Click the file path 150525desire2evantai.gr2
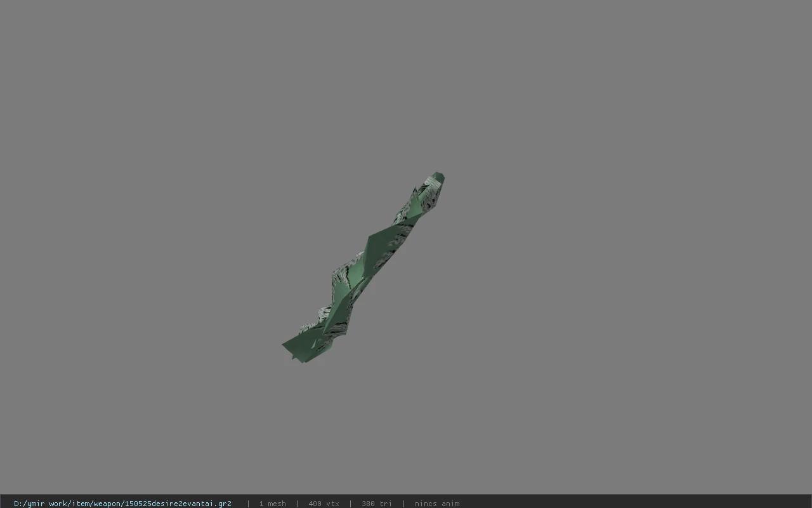This screenshot has width=812, height=508. pos(122,504)
